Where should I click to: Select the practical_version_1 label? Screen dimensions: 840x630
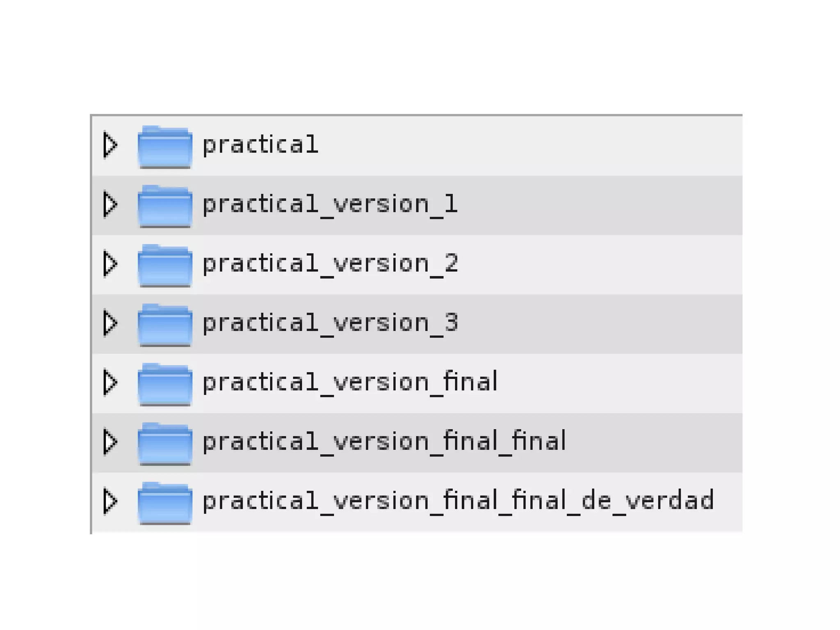pos(330,204)
